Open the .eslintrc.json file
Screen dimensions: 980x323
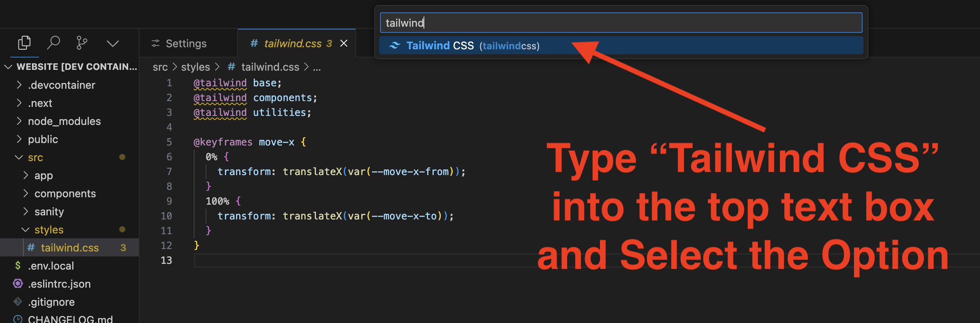[69, 284]
